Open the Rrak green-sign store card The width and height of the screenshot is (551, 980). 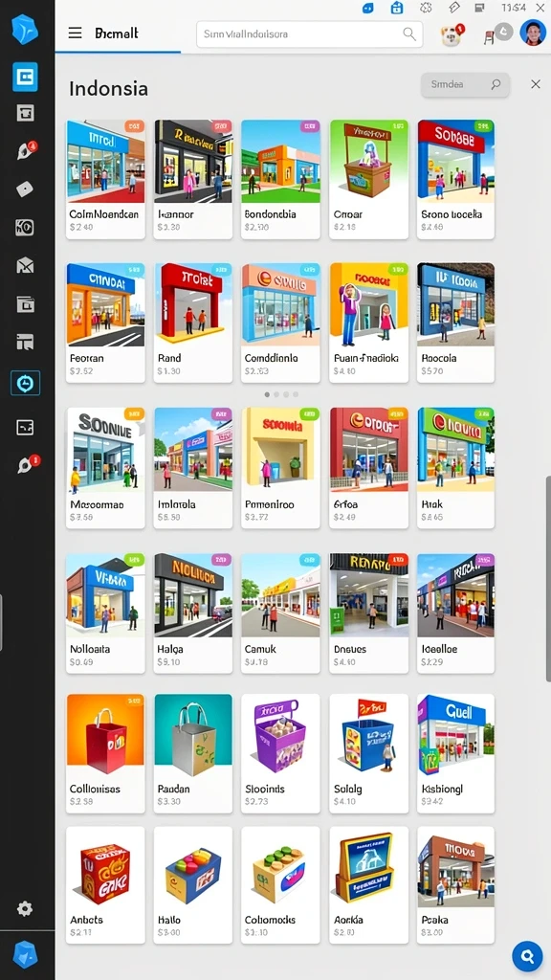[456, 468]
